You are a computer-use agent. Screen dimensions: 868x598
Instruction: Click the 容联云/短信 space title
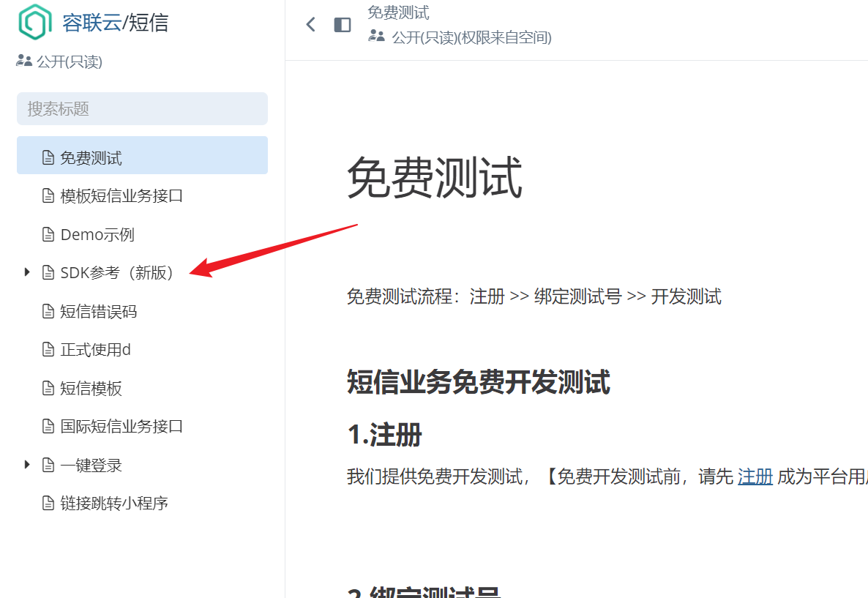pos(115,23)
